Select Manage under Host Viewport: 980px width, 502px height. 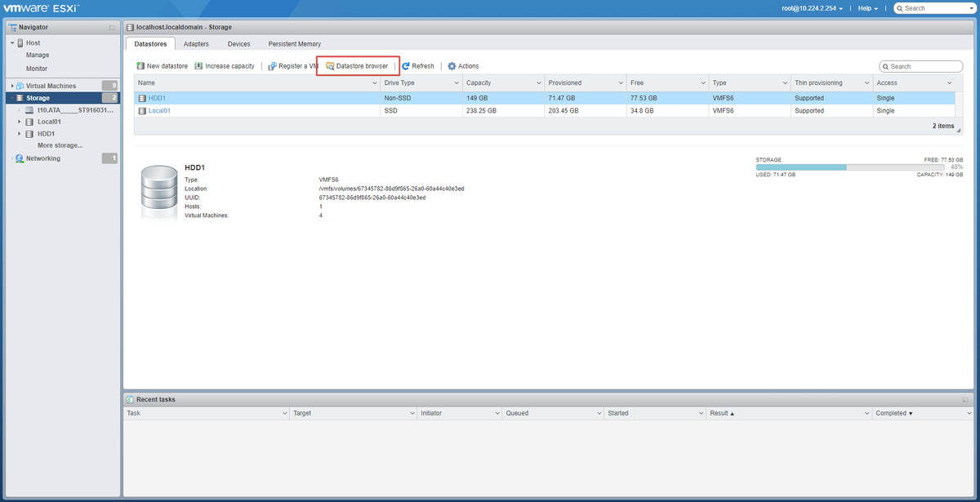click(x=38, y=56)
